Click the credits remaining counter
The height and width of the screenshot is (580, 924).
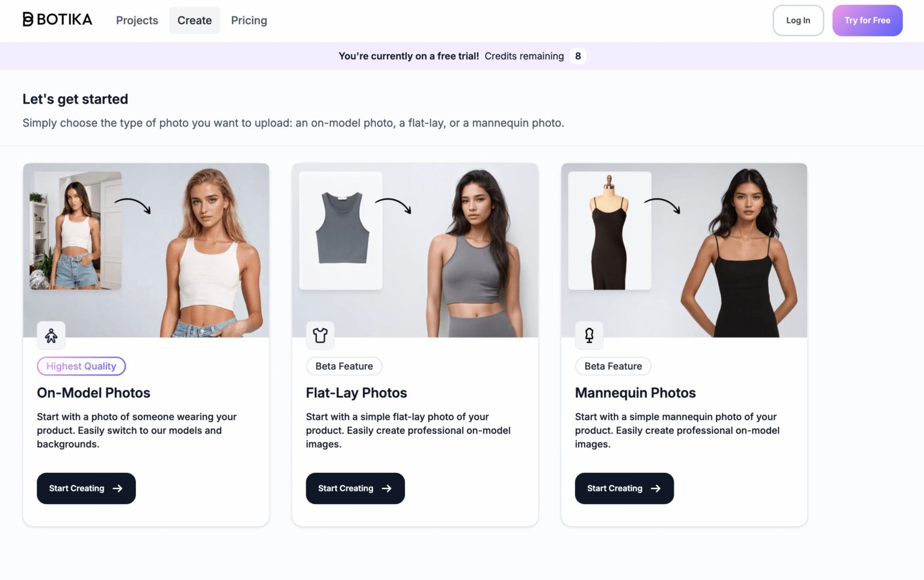[x=577, y=55]
